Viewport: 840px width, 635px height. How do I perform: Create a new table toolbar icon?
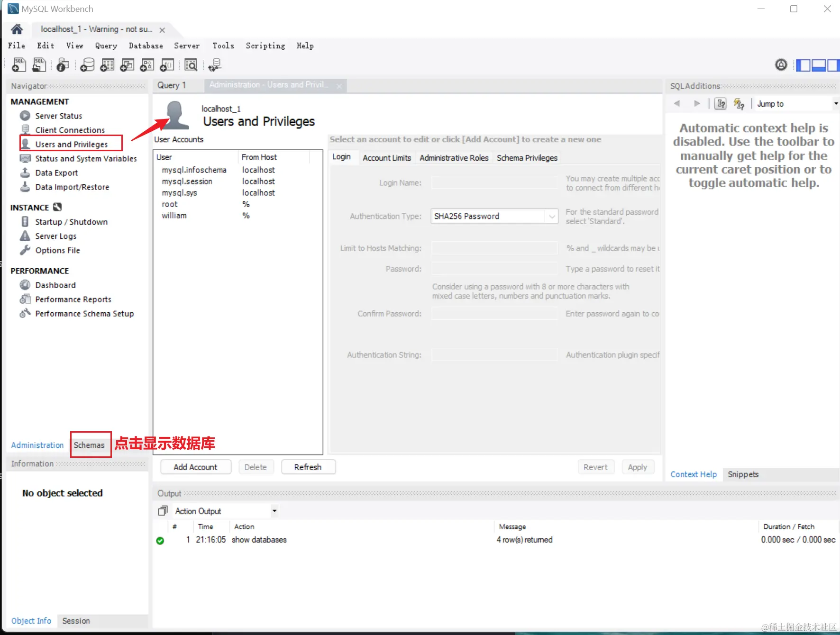pos(108,64)
